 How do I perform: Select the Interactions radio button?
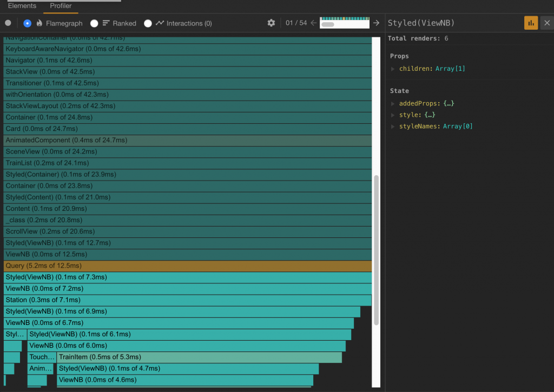coord(148,23)
